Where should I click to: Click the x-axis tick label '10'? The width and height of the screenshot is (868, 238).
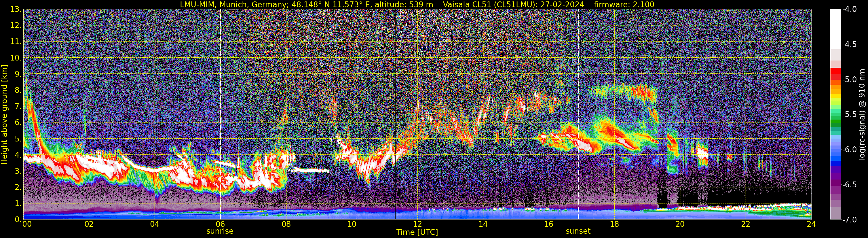pyautogui.click(x=352, y=224)
